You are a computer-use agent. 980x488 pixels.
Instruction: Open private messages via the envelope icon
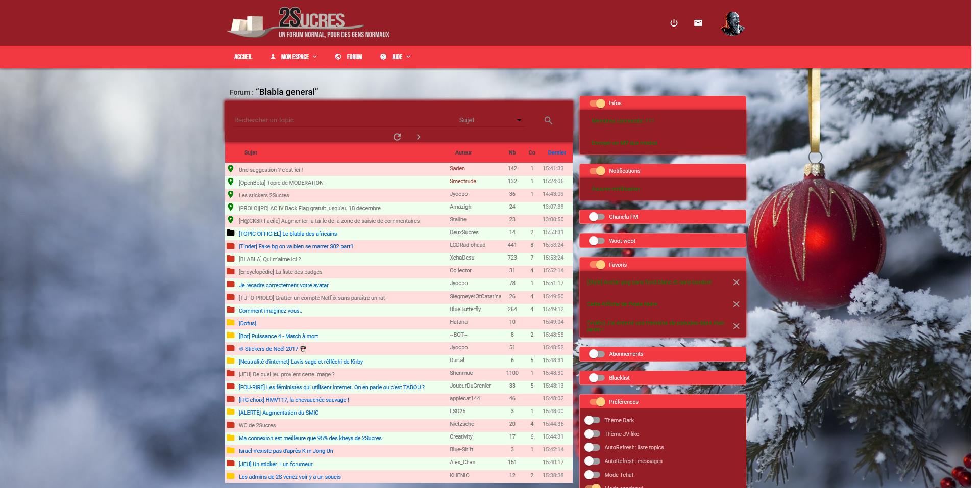(698, 23)
